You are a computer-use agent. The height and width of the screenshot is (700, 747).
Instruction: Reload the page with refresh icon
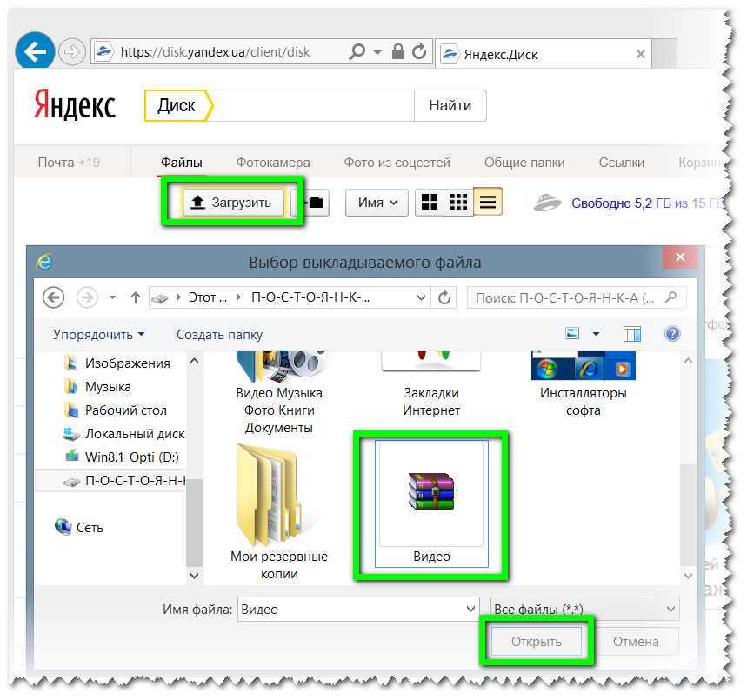[x=419, y=51]
